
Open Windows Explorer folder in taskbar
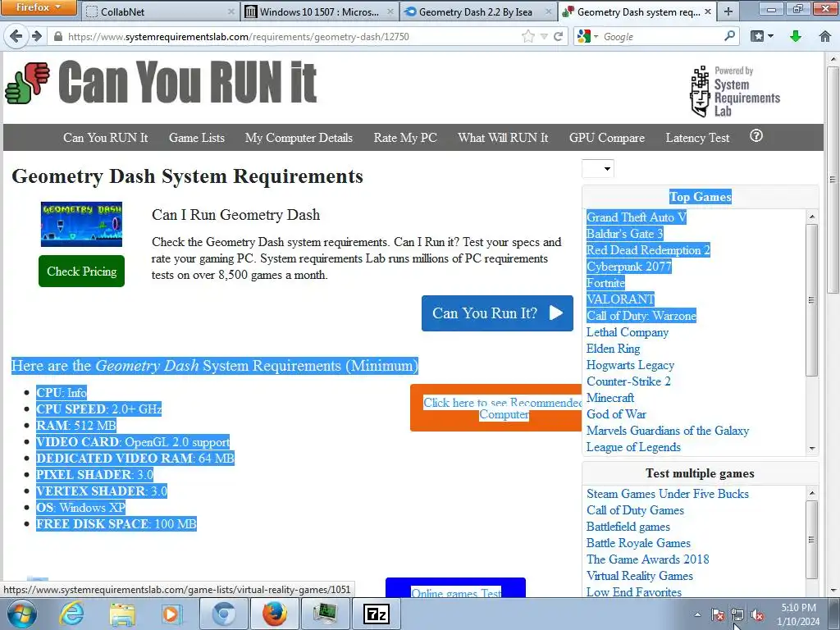[x=122, y=614]
